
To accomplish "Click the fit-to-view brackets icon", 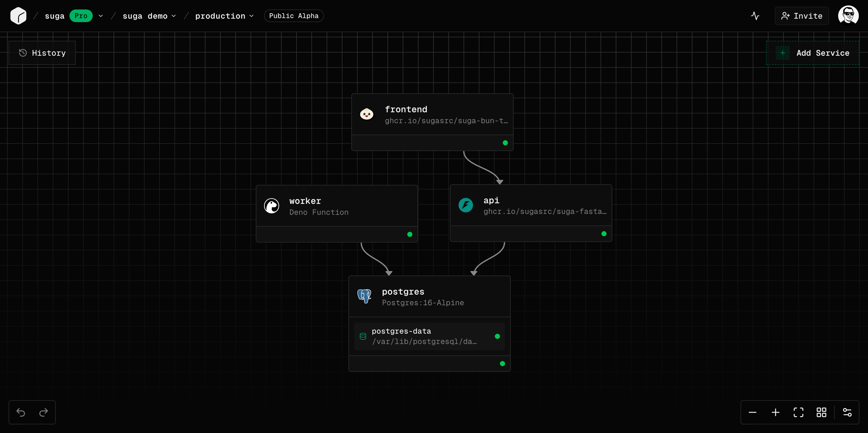I will coord(798,412).
